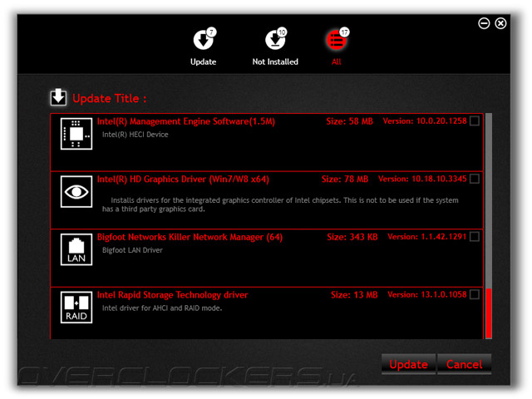Click the Cancel button
The width and height of the screenshot is (532, 399).
[x=464, y=364]
